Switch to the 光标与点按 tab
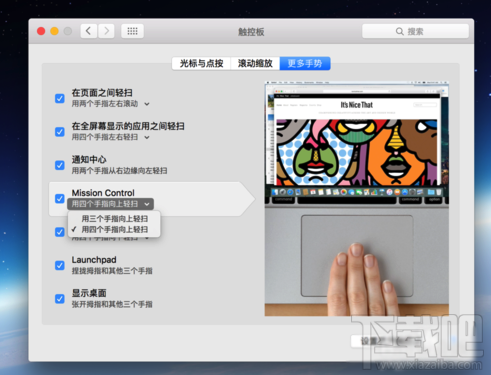491x375 pixels. [201, 63]
